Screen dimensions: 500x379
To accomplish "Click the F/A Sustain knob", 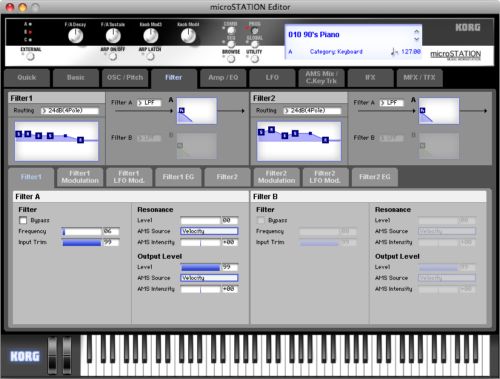I will (x=113, y=36).
